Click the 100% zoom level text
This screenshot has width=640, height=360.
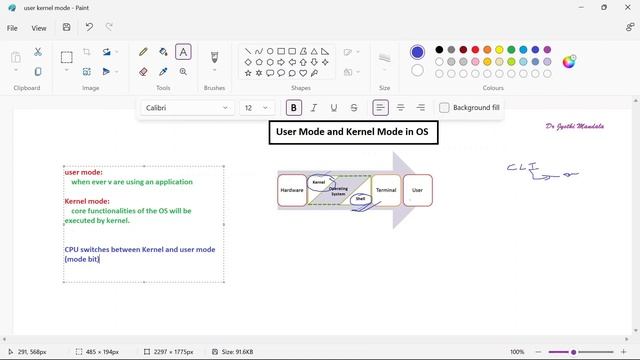pos(517,352)
